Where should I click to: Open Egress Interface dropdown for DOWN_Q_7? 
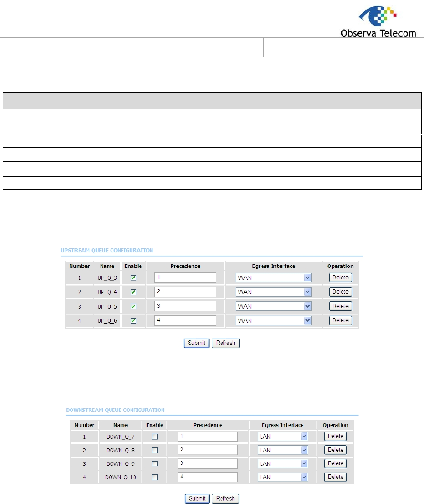[x=283, y=436]
